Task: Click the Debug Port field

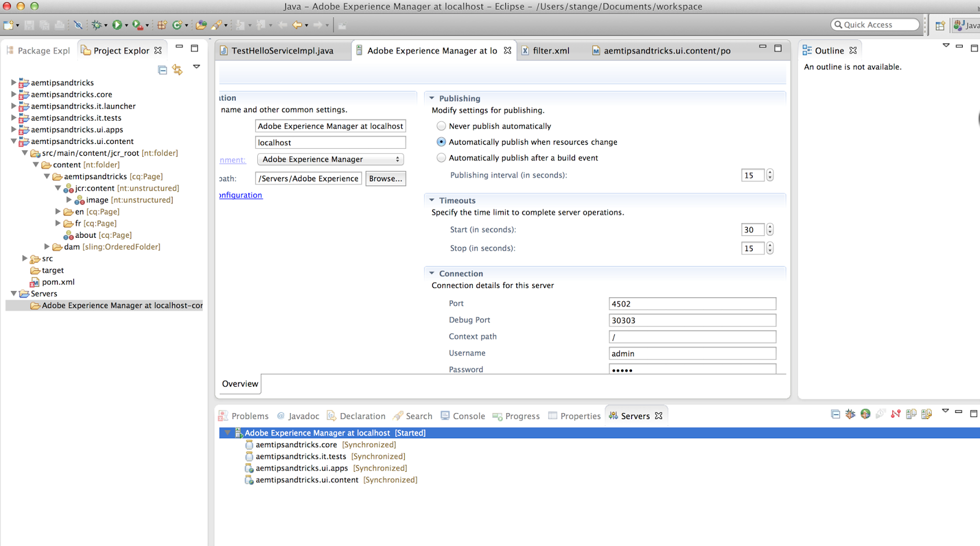Action: pos(693,320)
